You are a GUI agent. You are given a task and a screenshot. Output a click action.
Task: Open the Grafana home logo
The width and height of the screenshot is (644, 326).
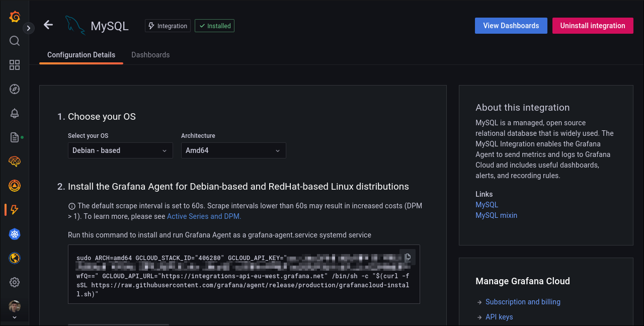(14, 17)
